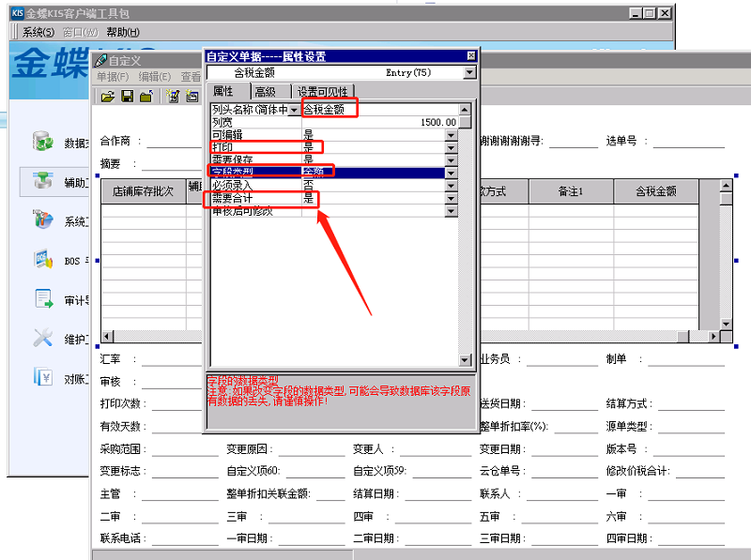751x560 pixels.
Task: Expand the 含税金额 Entry(75) field dropdown
Action: [469, 72]
